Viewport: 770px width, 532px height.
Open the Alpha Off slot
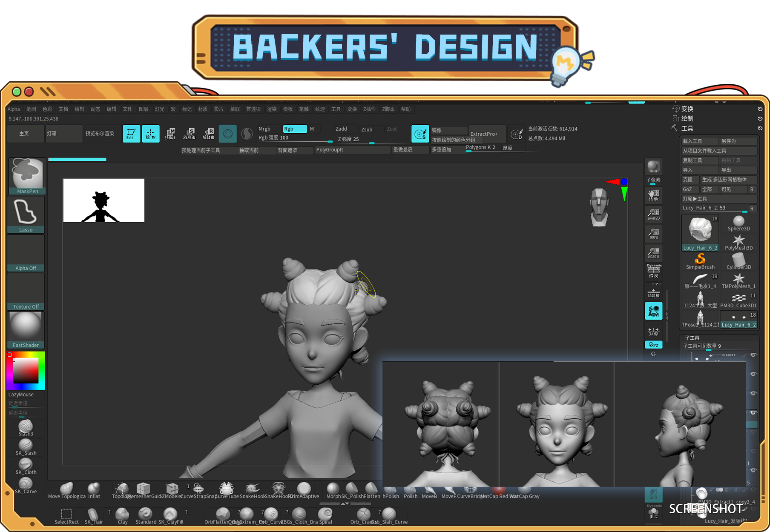(x=26, y=253)
